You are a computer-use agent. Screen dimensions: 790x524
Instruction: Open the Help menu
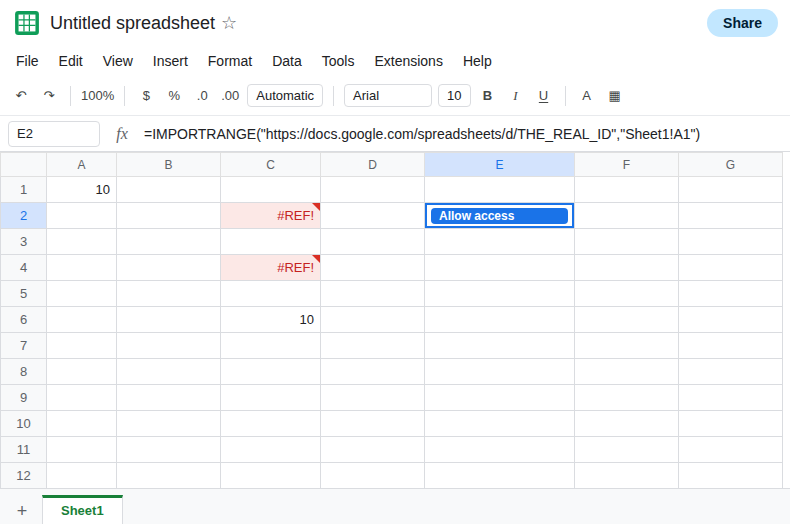(x=477, y=61)
